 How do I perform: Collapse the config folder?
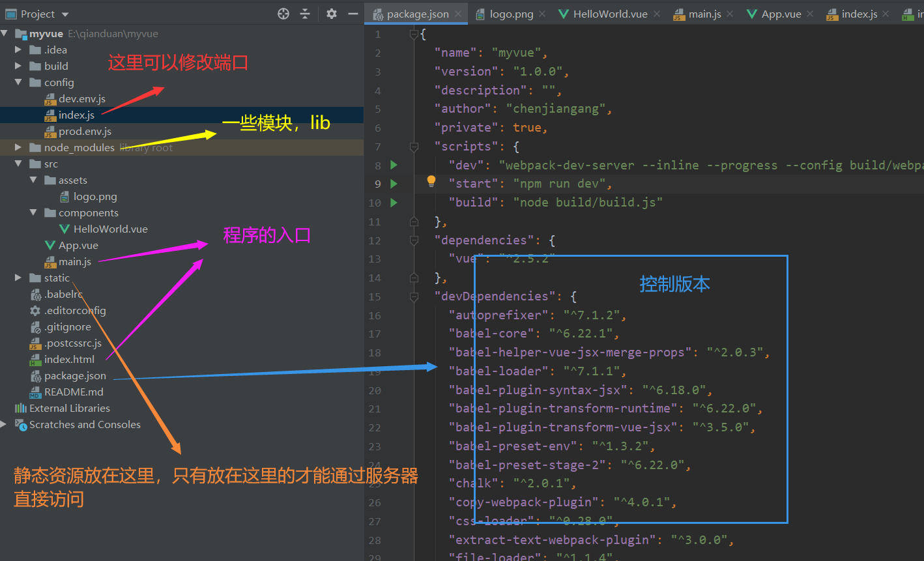(x=18, y=82)
